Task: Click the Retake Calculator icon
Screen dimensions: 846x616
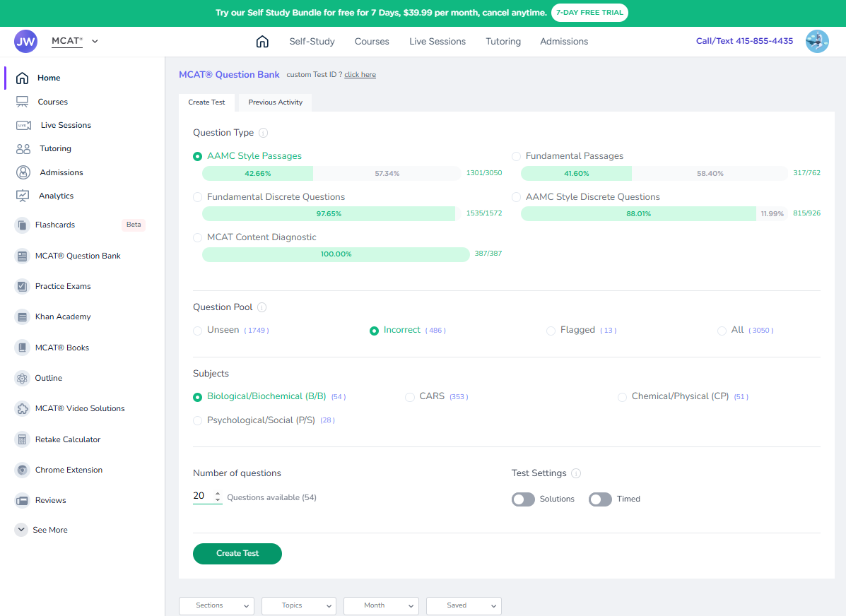Action: tap(22, 439)
